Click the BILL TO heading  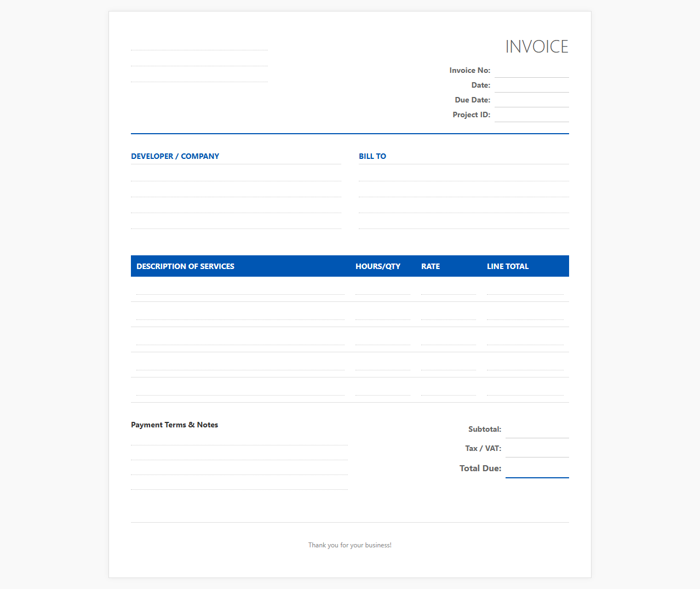click(372, 156)
